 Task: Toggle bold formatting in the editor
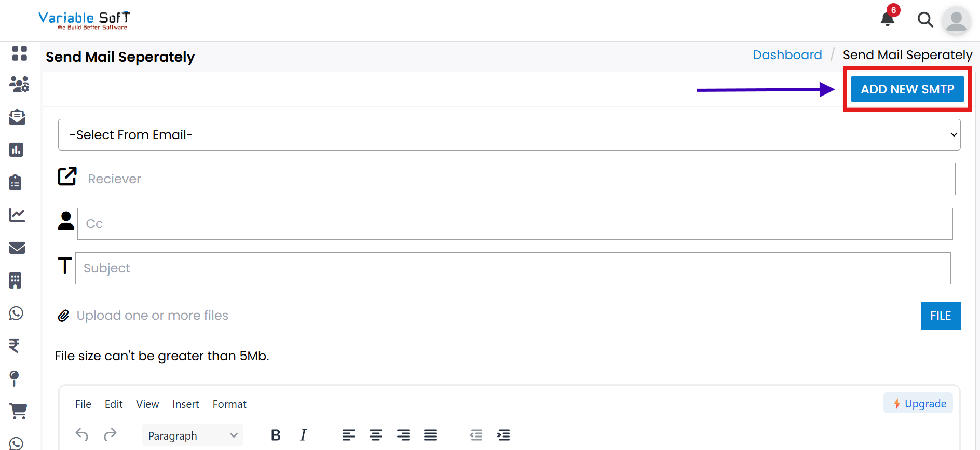tap(276, 435)
